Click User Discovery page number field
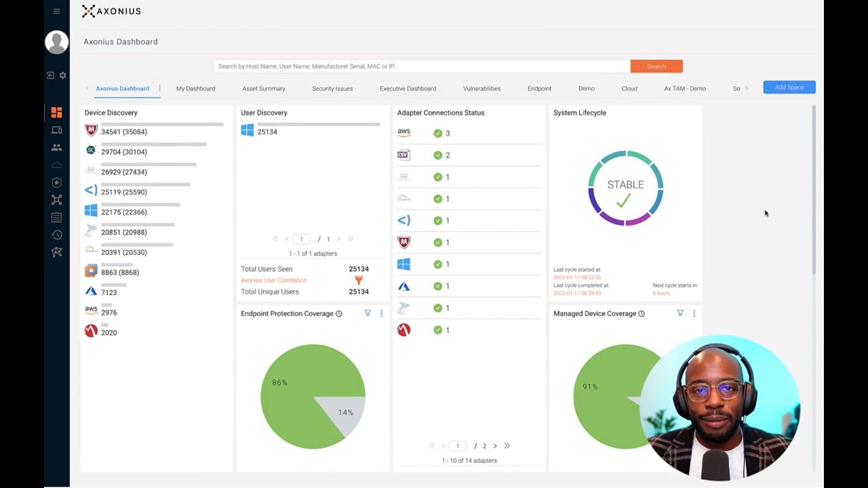Screen dimensions: 868x488 click(x=302, y=239)
